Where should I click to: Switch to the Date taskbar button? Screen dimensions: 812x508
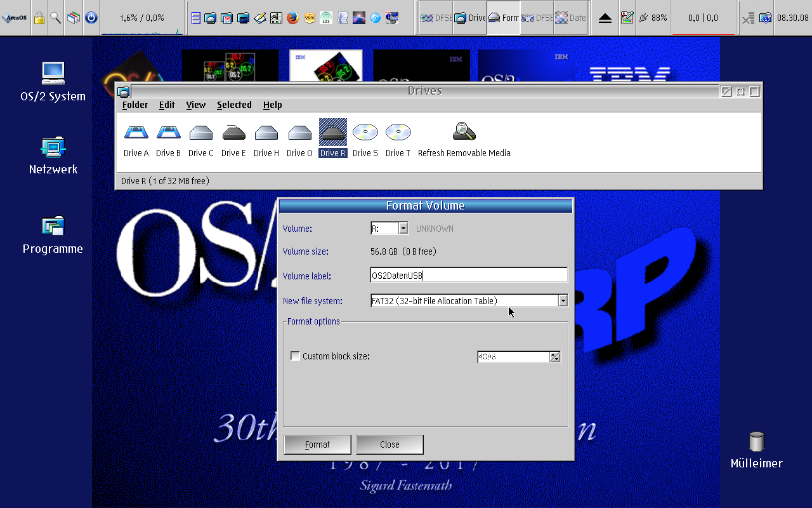click(570, 18)
